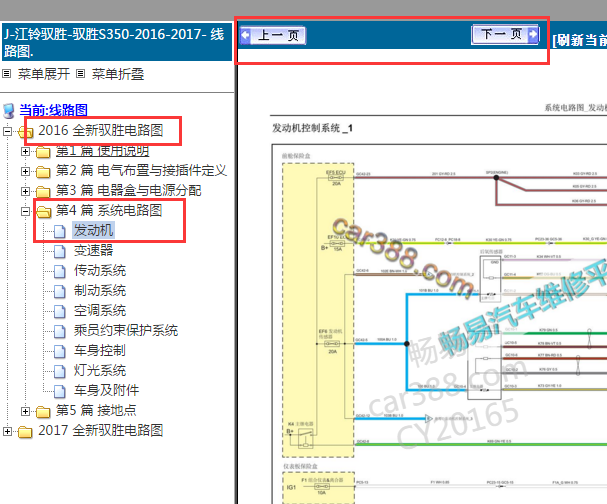Expand all menus via 菜单展开
The width and height of the screenshot is (607, 504).
tap(44, 74)
